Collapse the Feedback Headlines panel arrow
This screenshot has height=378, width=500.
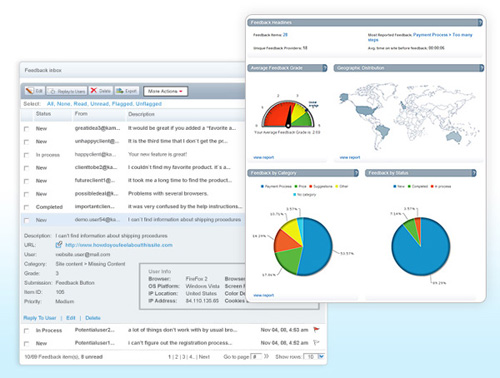[x=480, y=22]
